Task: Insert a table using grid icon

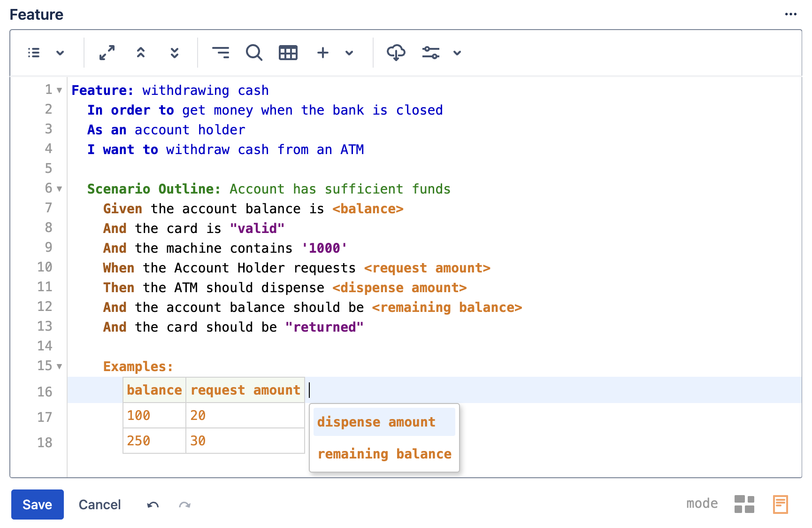Action: (288, 53)
